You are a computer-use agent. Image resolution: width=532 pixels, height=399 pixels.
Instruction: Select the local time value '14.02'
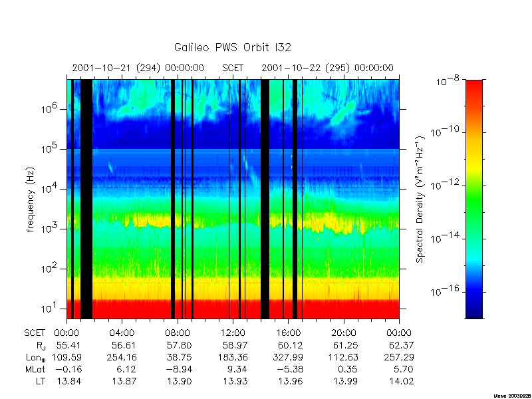tap(402, 381)
